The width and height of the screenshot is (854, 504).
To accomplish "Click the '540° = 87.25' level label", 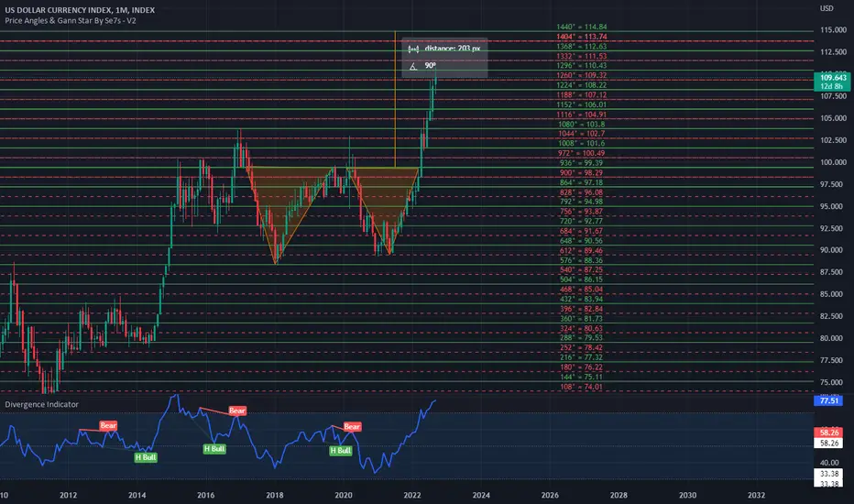I will tap(581, 269).
